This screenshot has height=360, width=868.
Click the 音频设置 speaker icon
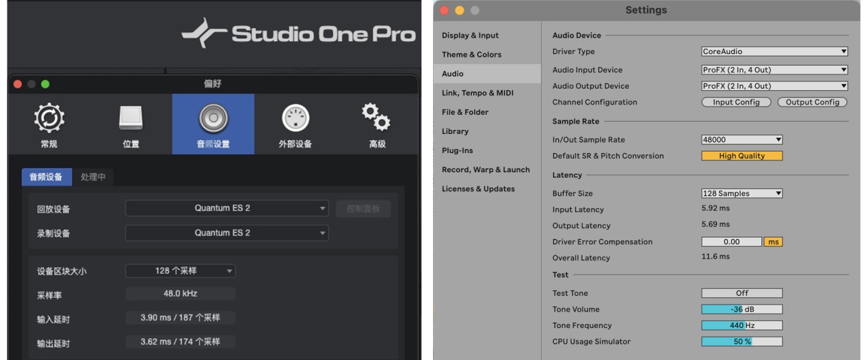[213, 119]
